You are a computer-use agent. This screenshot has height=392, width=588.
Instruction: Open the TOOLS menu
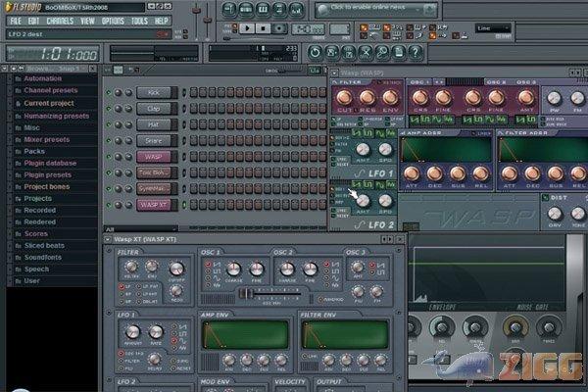[x=139, y=21]
